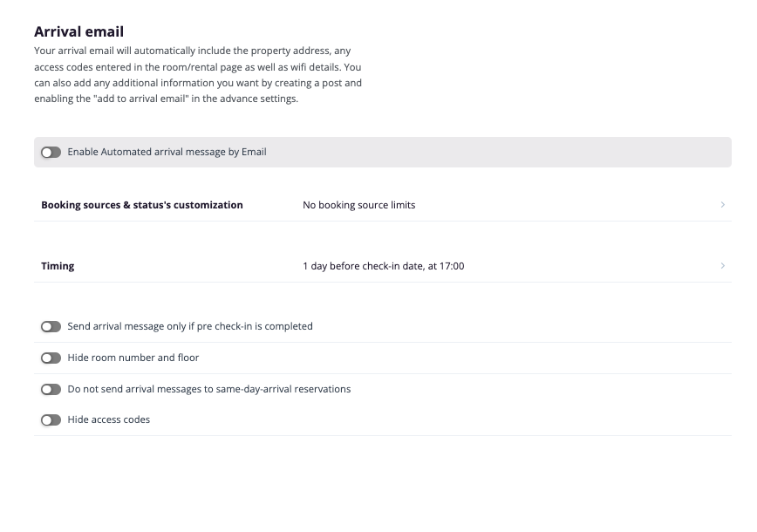This screenshot has width=757, height=532.
Task: Click 'Hide access codes' label text
Action: (109, 420)
